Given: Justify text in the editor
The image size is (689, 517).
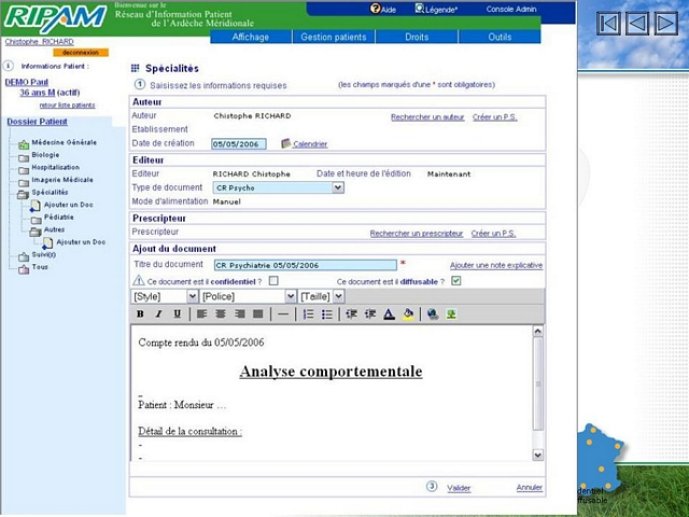Looking at the screenshot, I should pyautogui.click(x=258, y=314).
